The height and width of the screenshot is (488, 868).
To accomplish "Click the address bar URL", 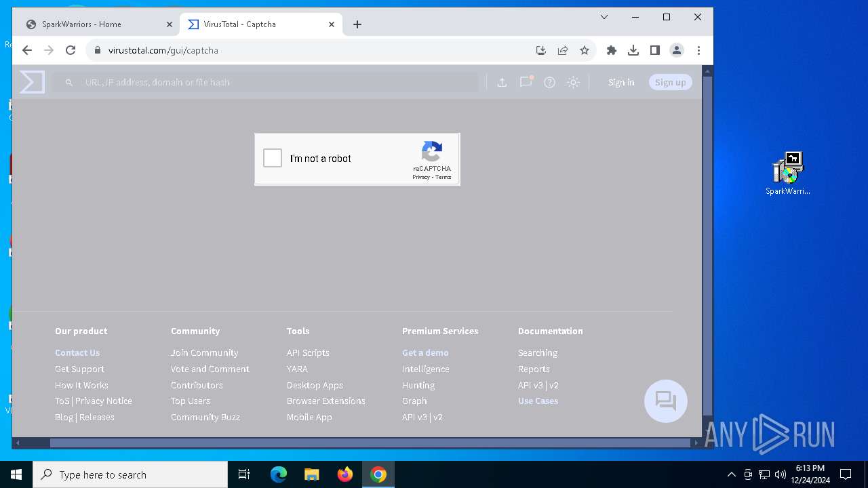I will (x=163, y=50).
